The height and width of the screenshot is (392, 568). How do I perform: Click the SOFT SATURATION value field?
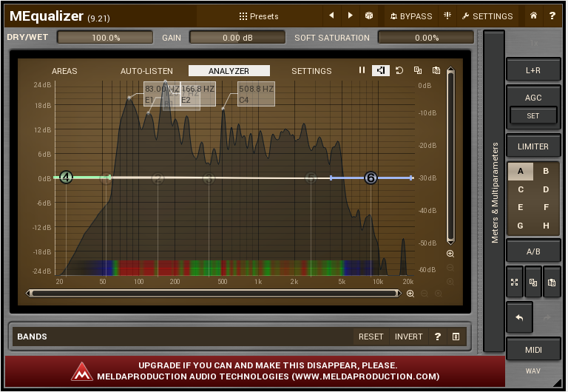click(x=426, y=37)
